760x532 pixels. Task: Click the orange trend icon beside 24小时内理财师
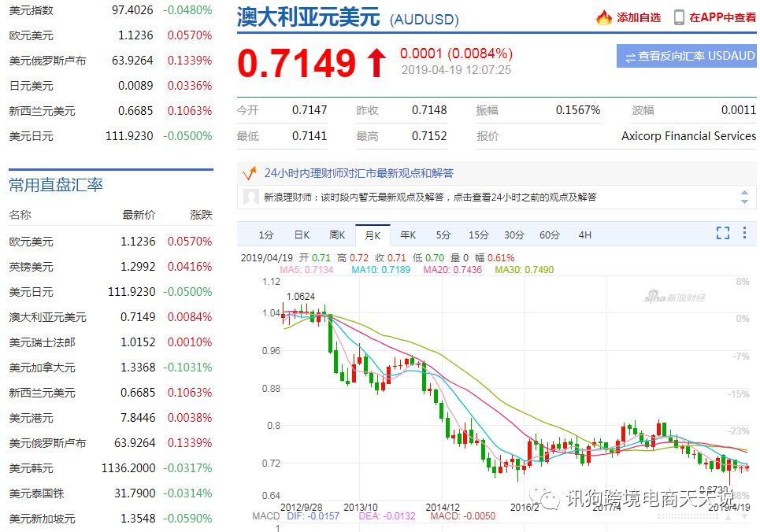point(250,173)
